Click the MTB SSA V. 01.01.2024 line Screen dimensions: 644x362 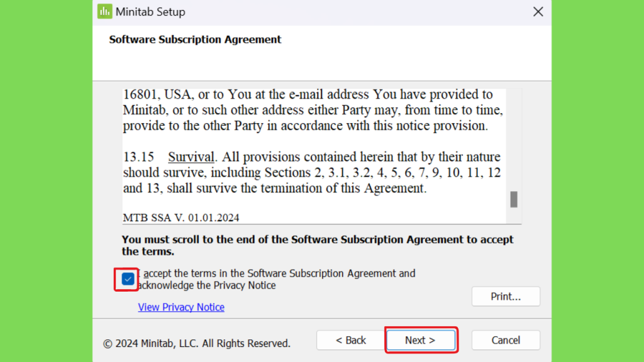[181, 217]
